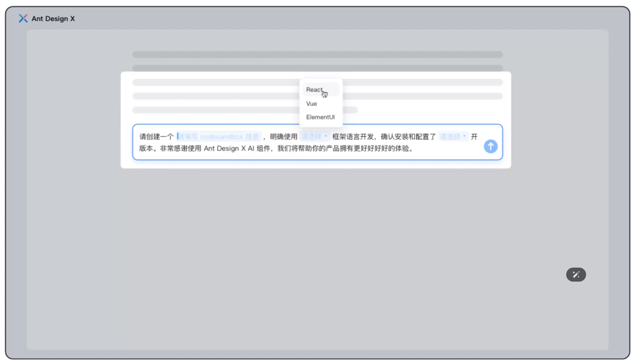
Task: Focus the 请填写 codesandbox 信息 input slot
Action: [218, 136]
